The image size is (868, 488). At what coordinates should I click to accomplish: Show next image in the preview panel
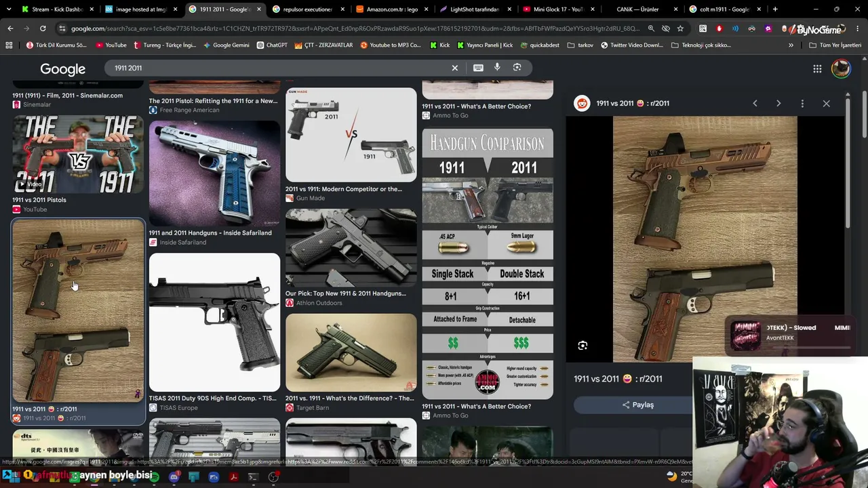coord(778,103)
